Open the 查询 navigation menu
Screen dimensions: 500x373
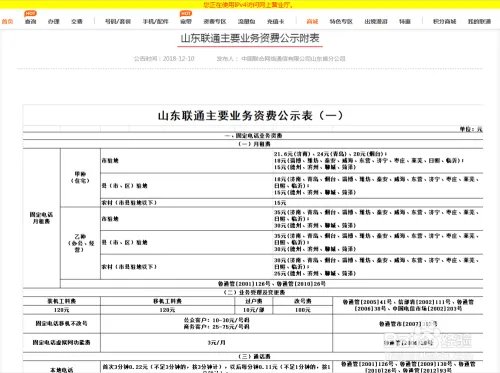pos(30,21)
